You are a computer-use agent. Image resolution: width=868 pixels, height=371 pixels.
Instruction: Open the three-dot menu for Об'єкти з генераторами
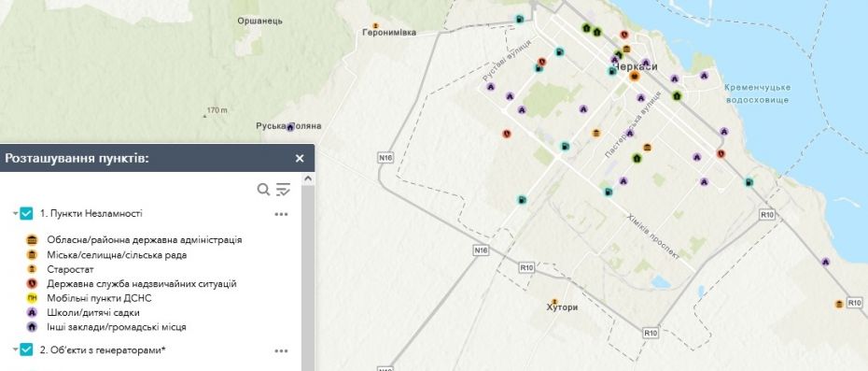pyautogui.click(x=281, y=350)
